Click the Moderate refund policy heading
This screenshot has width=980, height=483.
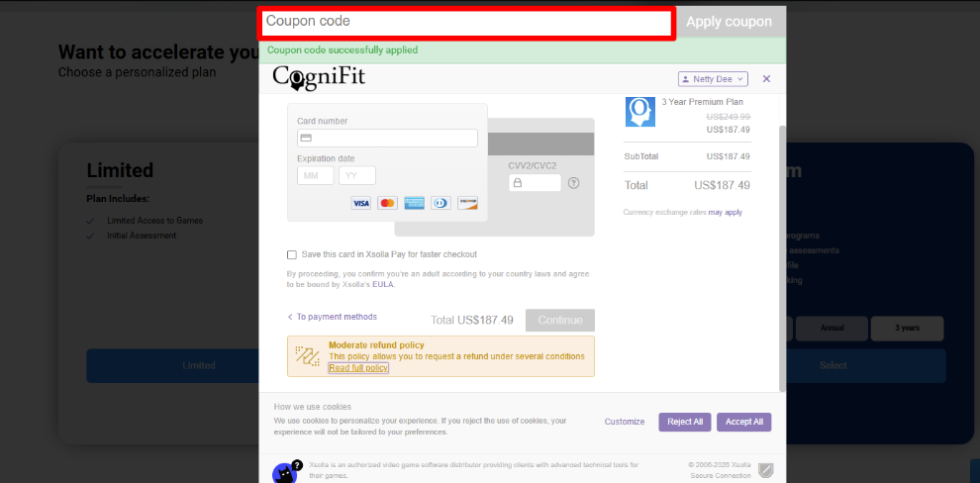point(376,344)
